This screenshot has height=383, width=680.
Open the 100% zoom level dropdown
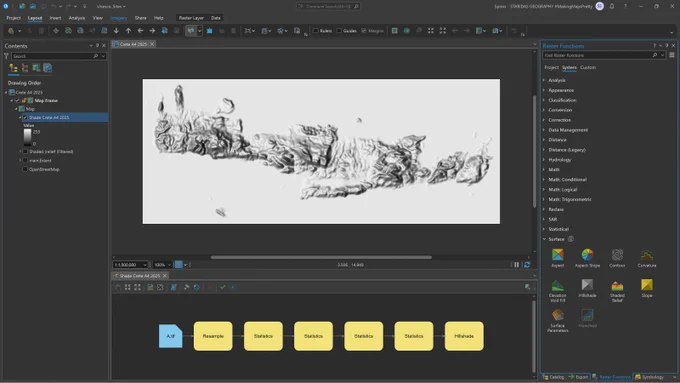pyautogui.click(x=169, y=265)
